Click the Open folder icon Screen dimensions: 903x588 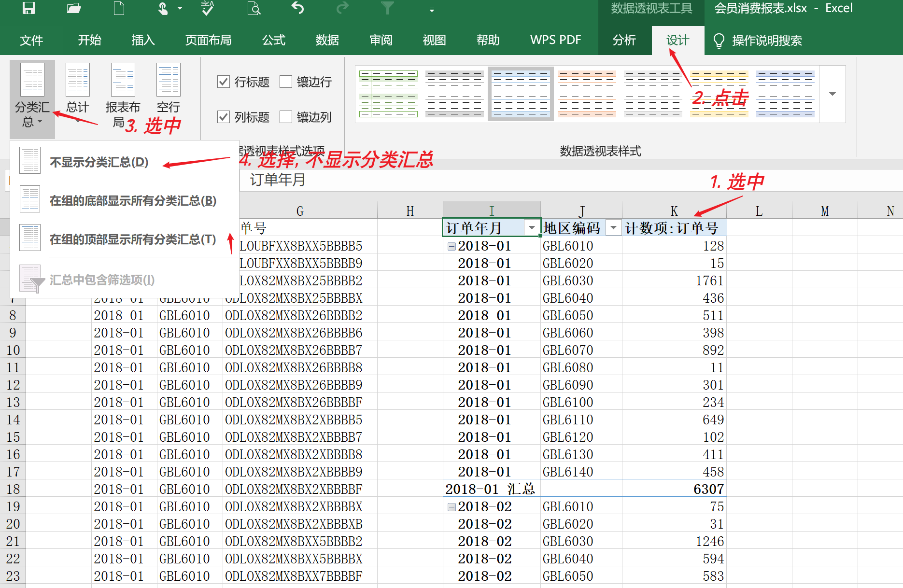pyautogui.click(x=74, y=8)
